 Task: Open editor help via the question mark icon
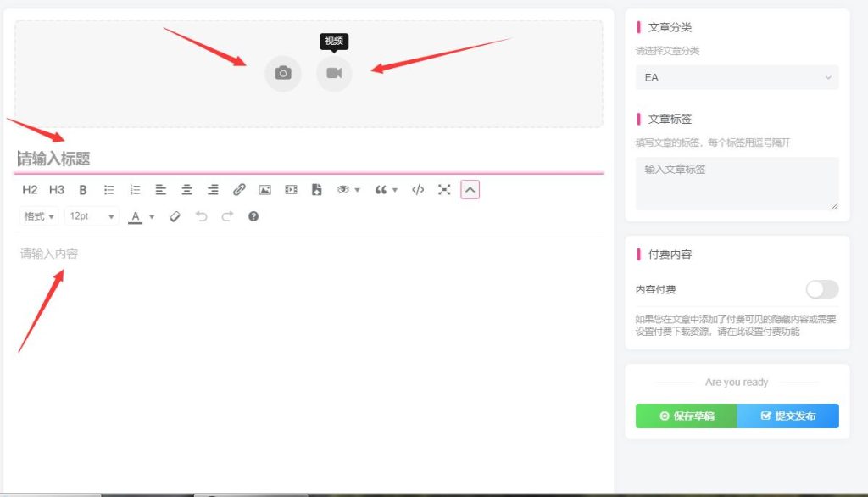tap(253, 216)
